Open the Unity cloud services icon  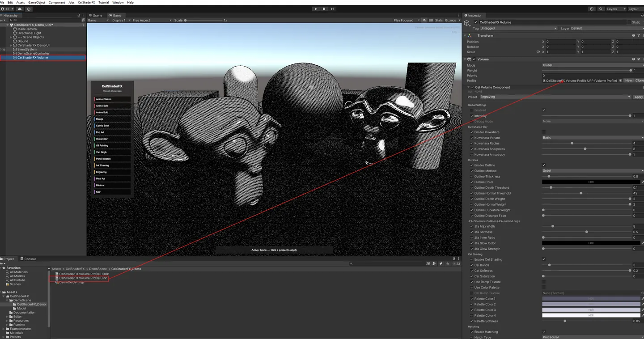coord(20,9)
